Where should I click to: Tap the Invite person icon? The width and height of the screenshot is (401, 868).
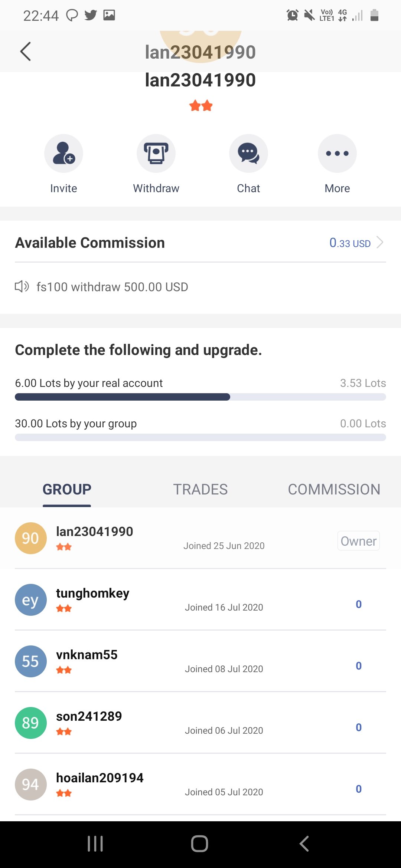click(x=63, y=153)
